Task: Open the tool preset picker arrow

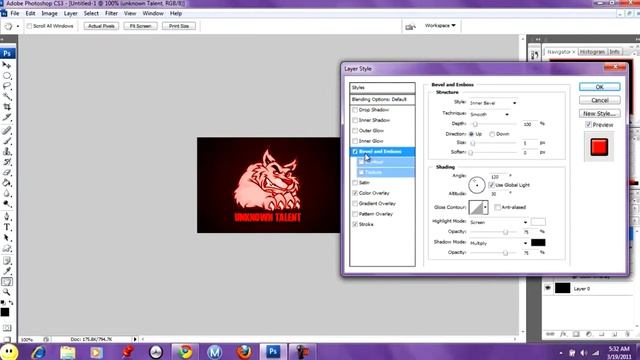Action: point(18,27)
